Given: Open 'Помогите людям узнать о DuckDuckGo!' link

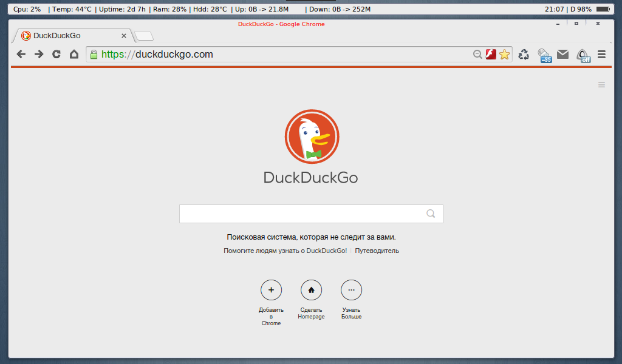Looking at the screenshot, I should pyautogui.click(x=285, y=251).
